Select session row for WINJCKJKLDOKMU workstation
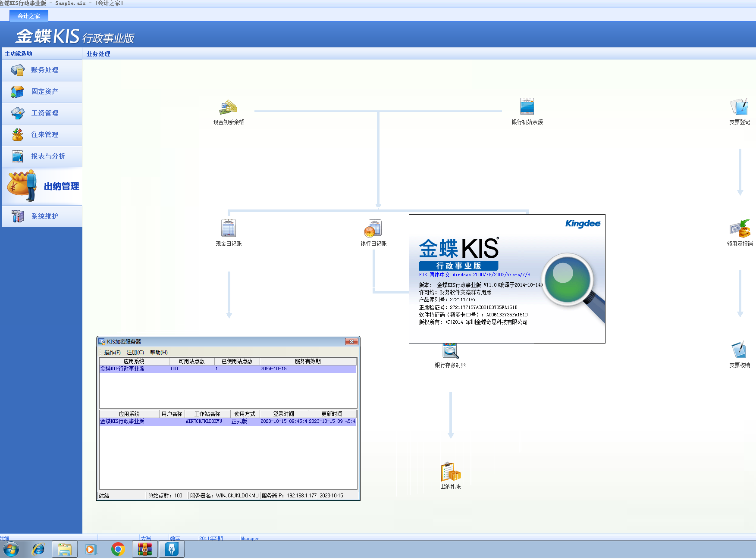 pyautogui.click(x=228, y=422)
